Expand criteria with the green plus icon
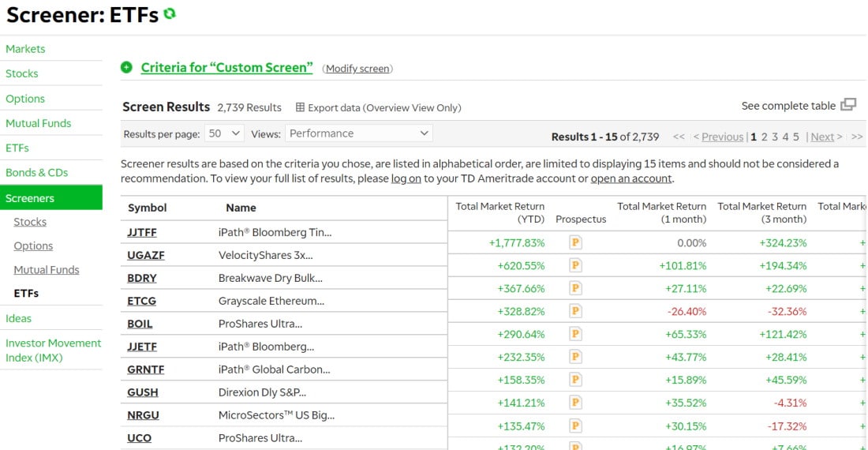The width and height of the screenshot is (868, 450). 127,68
